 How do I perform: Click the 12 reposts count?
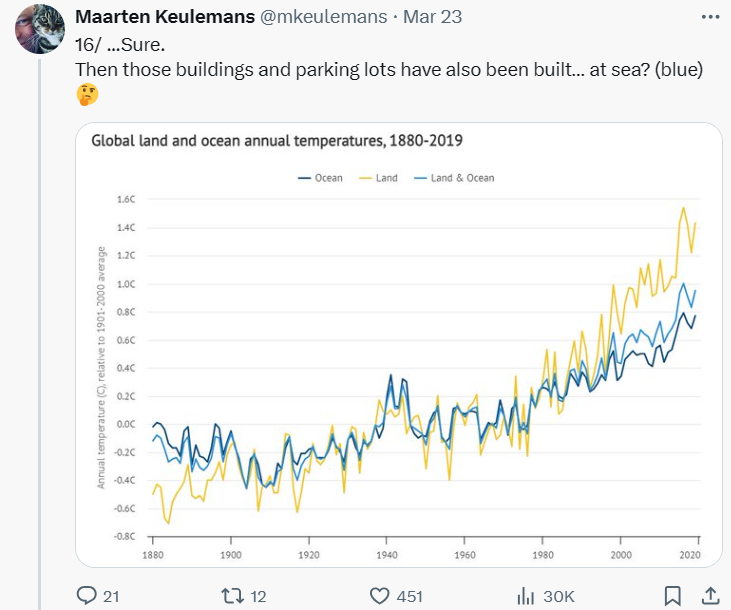[258, 596]
